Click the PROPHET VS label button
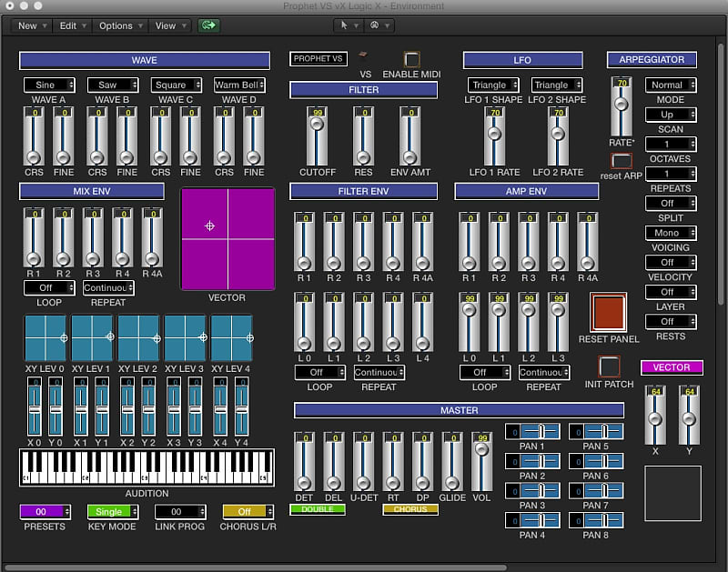The height and width of the screenshot is (572, 728). pyautogui.click(x=318, y=57)
